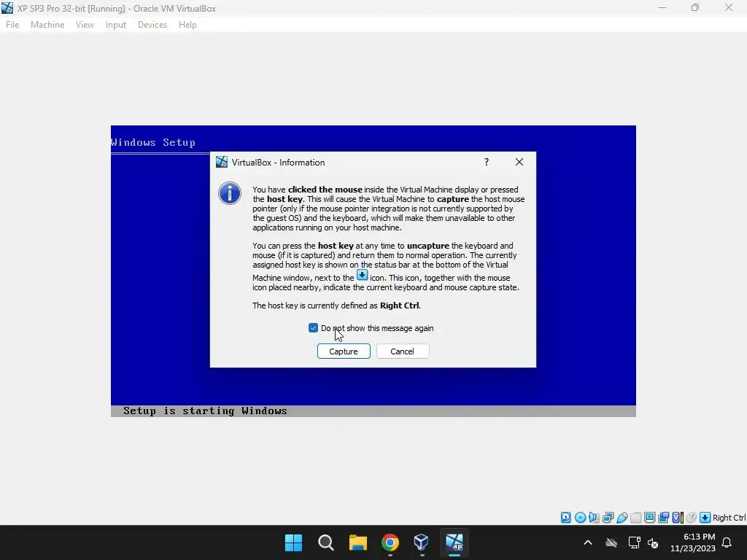
Task: Open Google Chrome from taskbar
Action: tap(390, 542)
